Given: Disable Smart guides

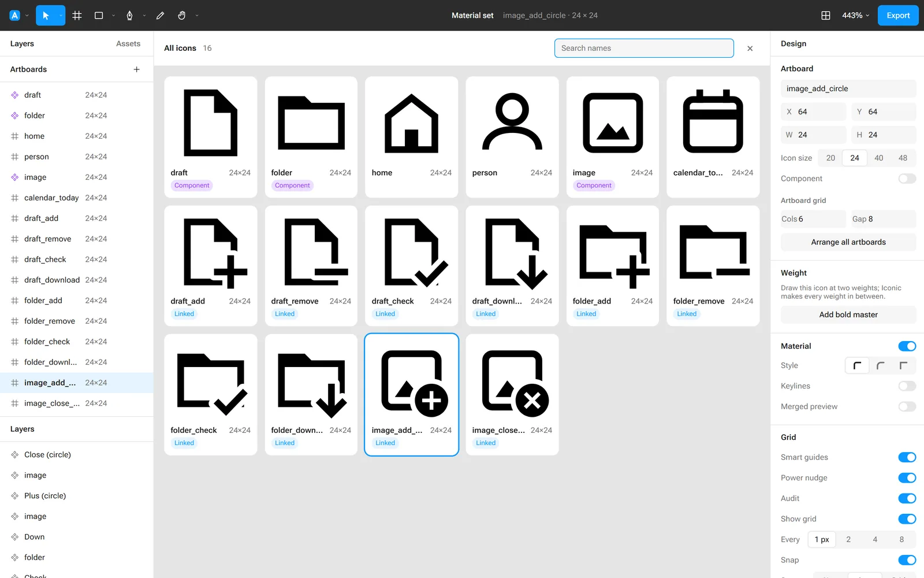Looking at the screenshot, I should click(x=907, y=457).
